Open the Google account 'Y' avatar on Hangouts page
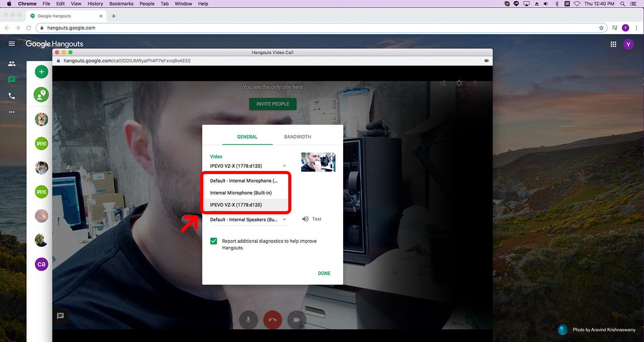 [628, 44]
